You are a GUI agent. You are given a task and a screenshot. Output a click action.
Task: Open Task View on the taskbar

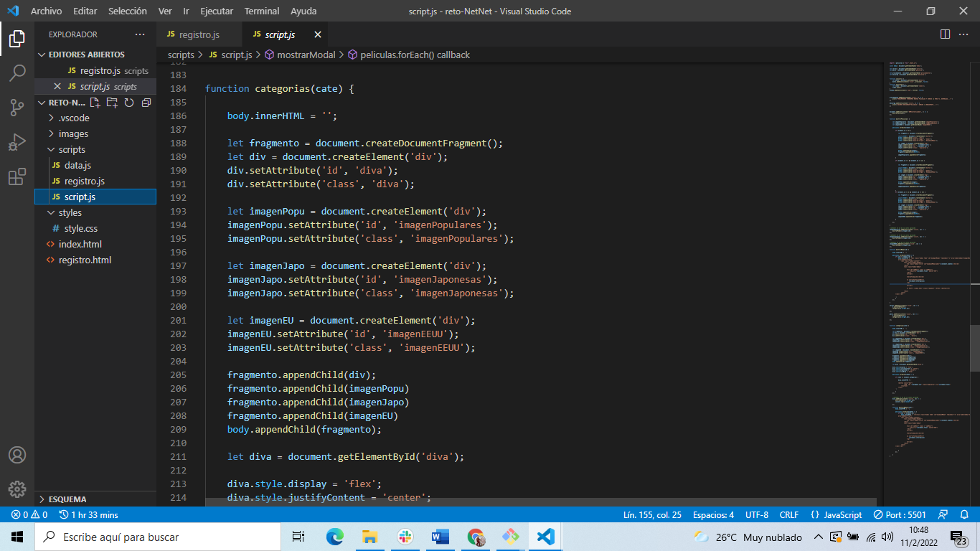tap(298, 537)
